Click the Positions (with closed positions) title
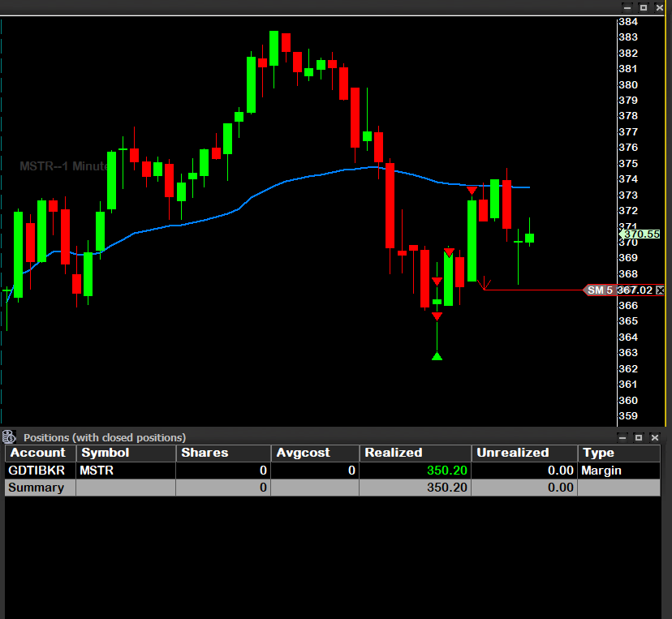Screen dimensions: 672x619 click(x=105, y=437)
